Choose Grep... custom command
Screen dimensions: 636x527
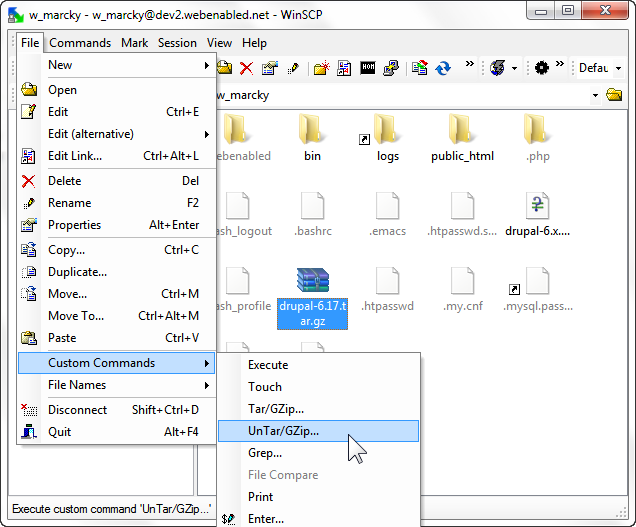(x=318, y=453)
